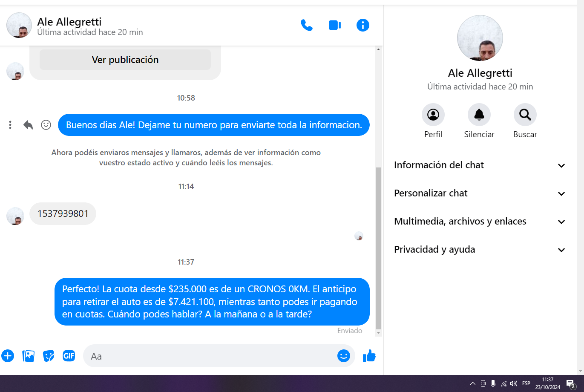Viewport: 584px width, 392px height.
Task: Click the phone number message 1537939801
Action: (x=63, y=213)
